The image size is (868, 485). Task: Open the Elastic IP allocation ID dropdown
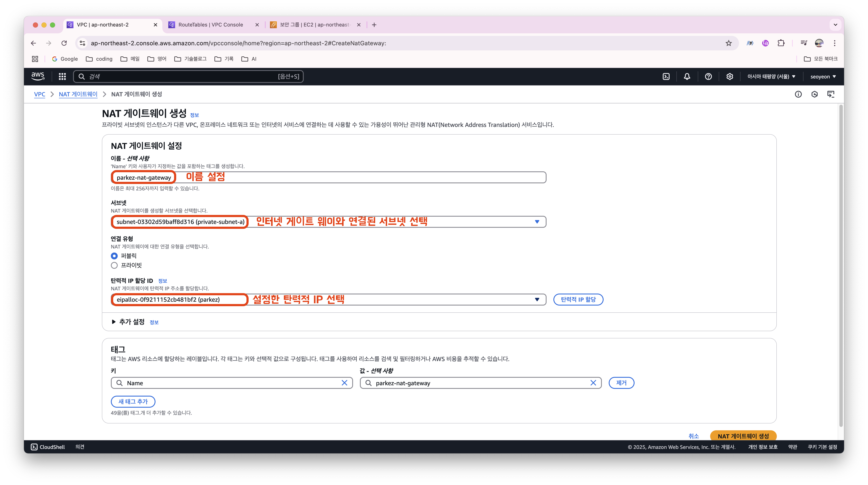point(537,300)
